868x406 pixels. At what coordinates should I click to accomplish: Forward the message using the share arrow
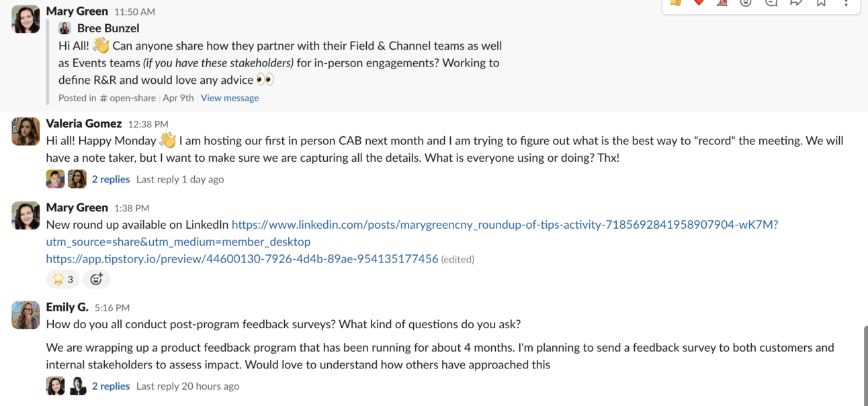pos(796,3)
